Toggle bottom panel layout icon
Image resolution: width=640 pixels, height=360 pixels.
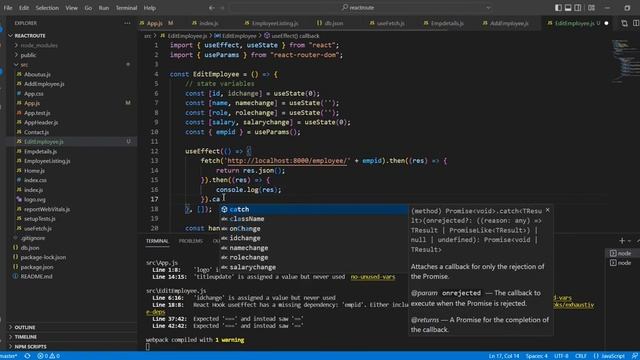tap(568, 8)
